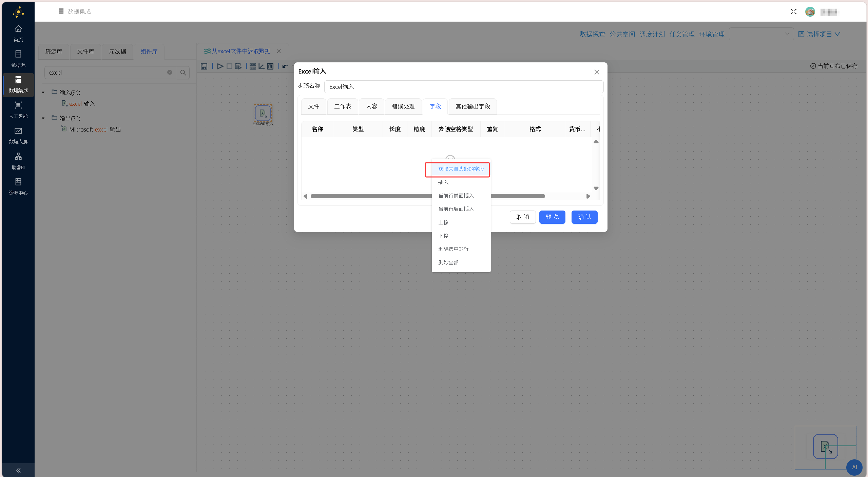Image resolution: width=868 pixels, height=477 pixels.
Task: Click the search magnifier button in component library
Action: (183, 73)
